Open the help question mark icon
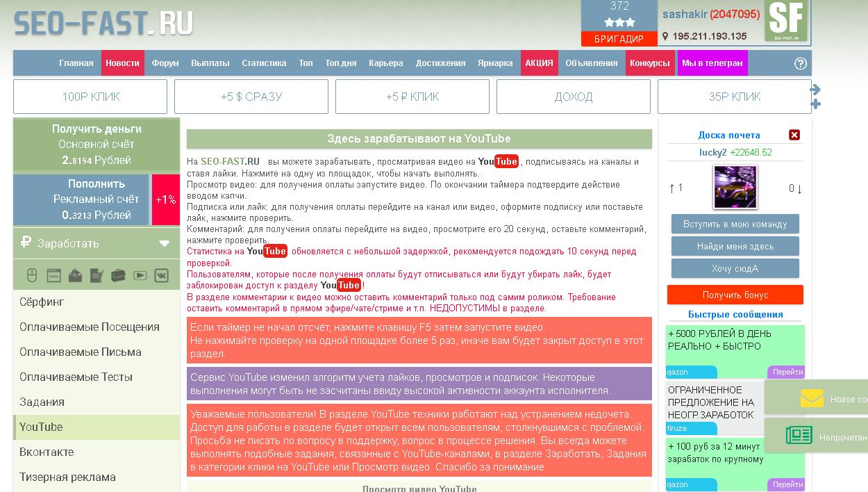Viewport: 868px width, 492px height. pos(801,63)
